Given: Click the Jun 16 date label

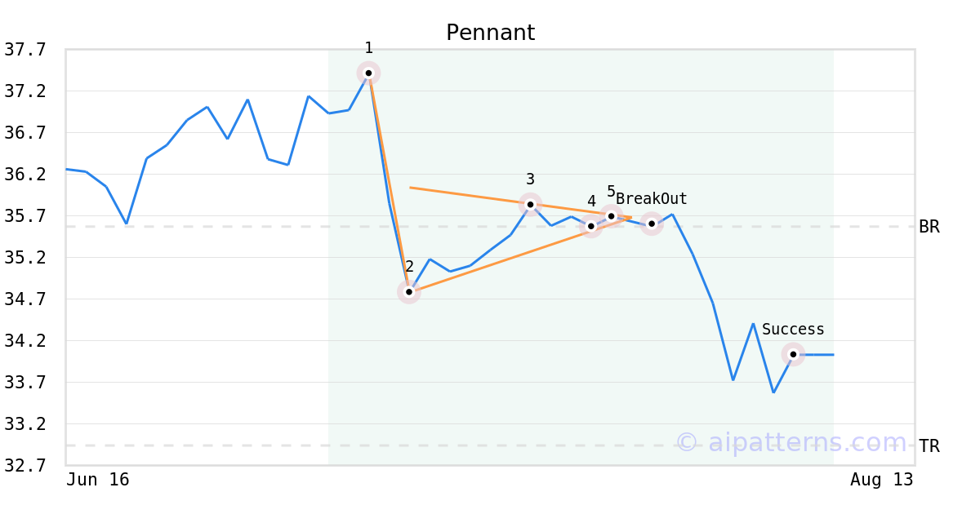Looking at the screenshot, I should pos(98,480).
